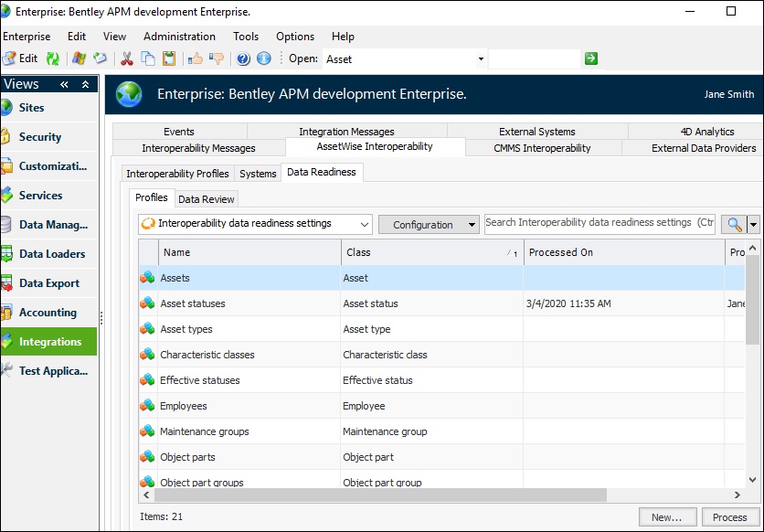Select Data Loaders in Views sidebar
The width and height of the screenshot is (764, 532).
click(52, 254)
